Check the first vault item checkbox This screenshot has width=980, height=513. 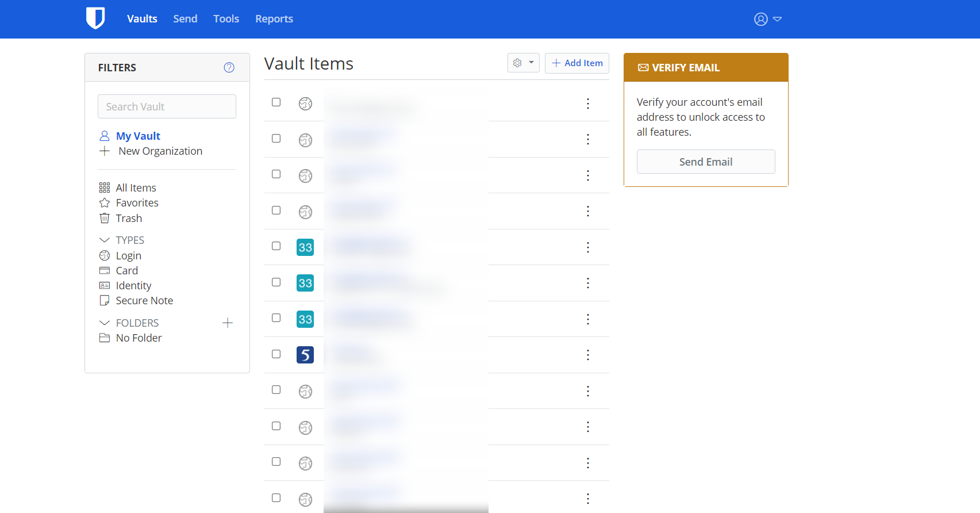point(276,102)
